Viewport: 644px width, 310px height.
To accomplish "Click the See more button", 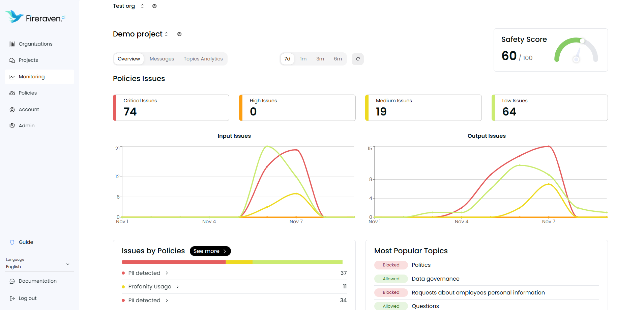I will (x=210, y=251).
